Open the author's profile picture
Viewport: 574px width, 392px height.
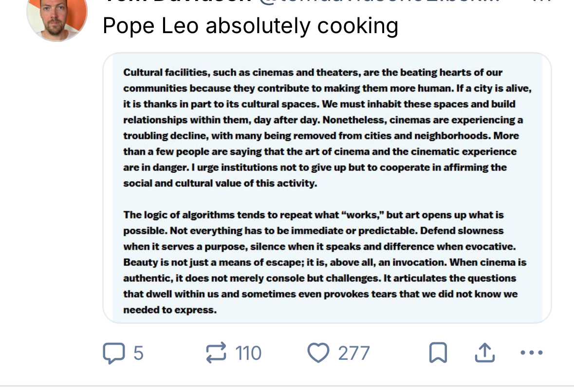(x=56, y=17)
